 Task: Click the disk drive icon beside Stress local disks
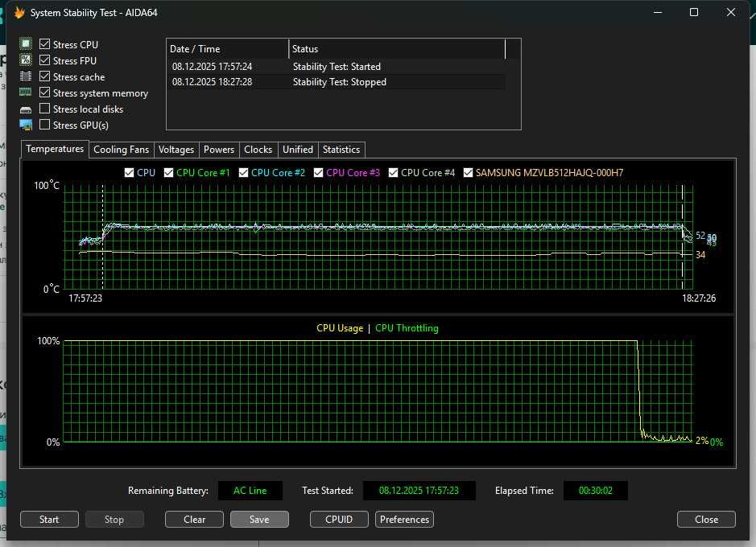(x=26, y=109)
